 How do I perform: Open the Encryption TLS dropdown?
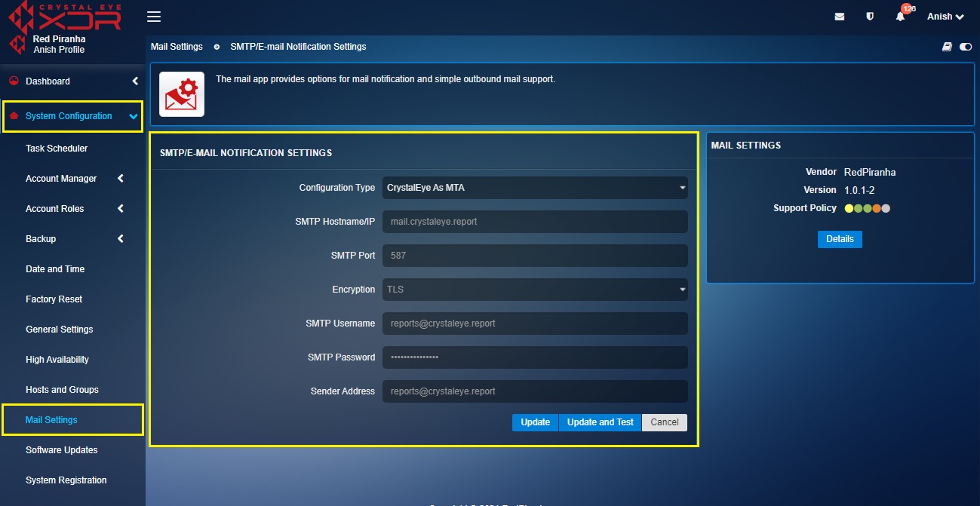(535, 290)
